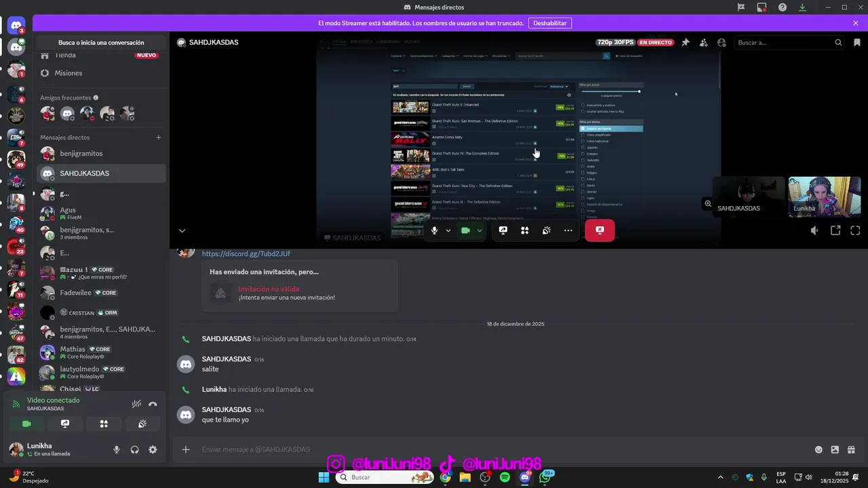
Task: Open Discord help icon in title bar
Action: [783, 7]
